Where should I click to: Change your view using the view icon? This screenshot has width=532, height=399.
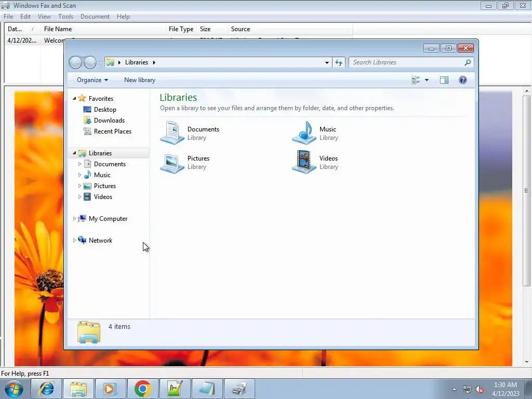[416, 80]
